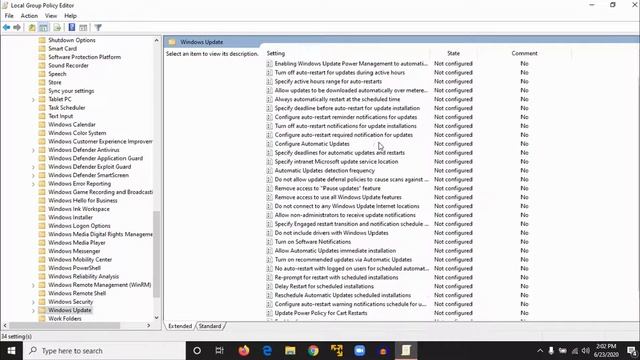Click the Up one level folder icon
640x360 pixels.
[32, 27]
